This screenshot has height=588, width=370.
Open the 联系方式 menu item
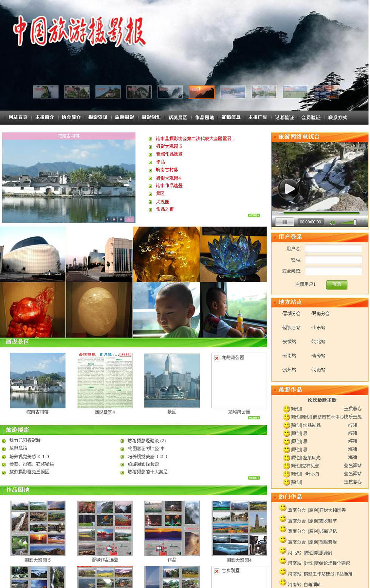click(337, 117)
